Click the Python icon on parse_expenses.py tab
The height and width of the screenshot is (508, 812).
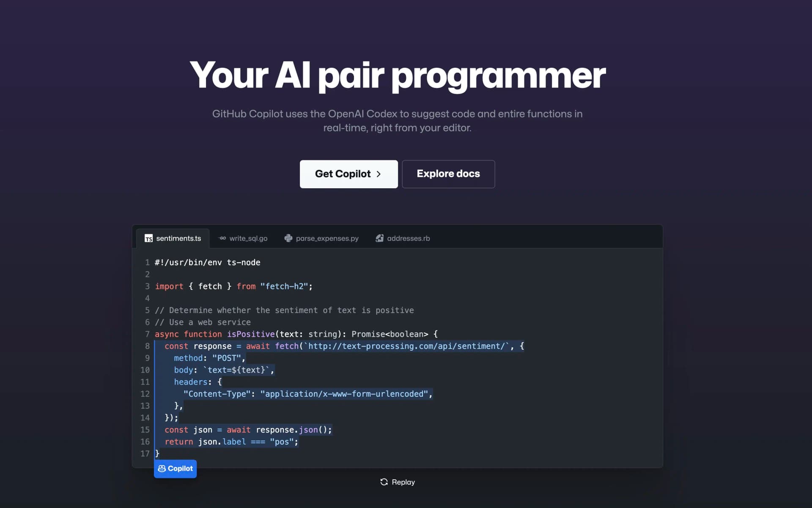288,238
